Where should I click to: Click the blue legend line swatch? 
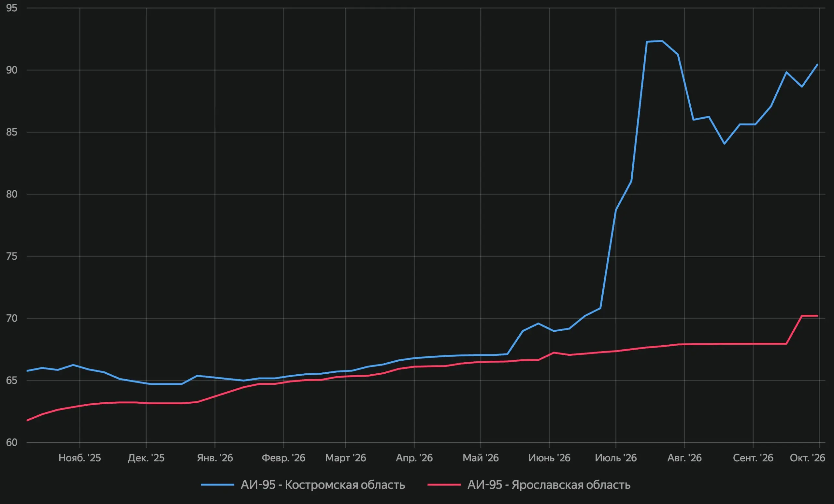pos(217,485)
